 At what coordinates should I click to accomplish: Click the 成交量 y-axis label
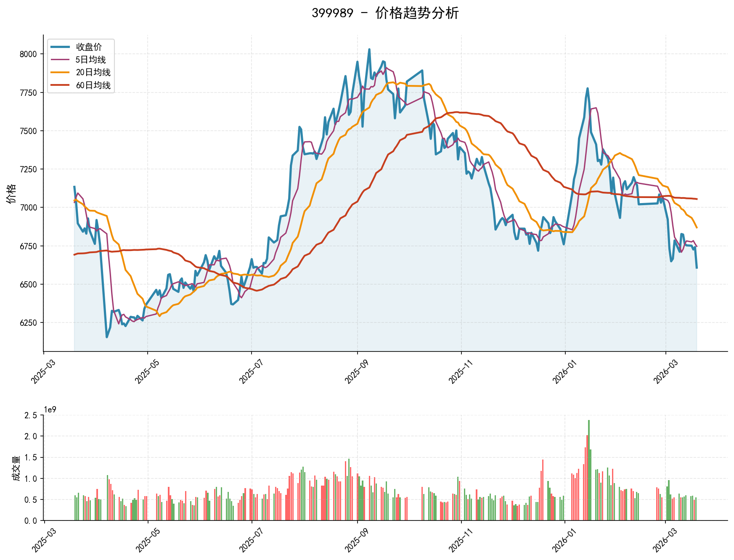16,468
